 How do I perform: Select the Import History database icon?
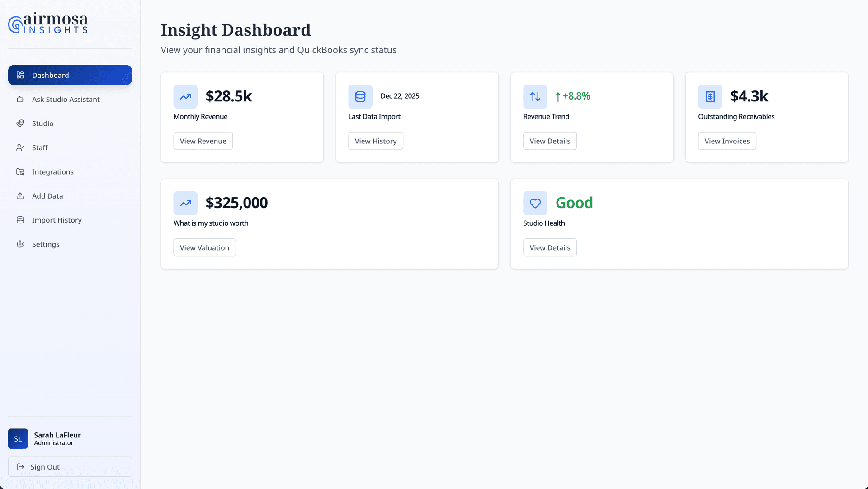(x=20, y=220)
